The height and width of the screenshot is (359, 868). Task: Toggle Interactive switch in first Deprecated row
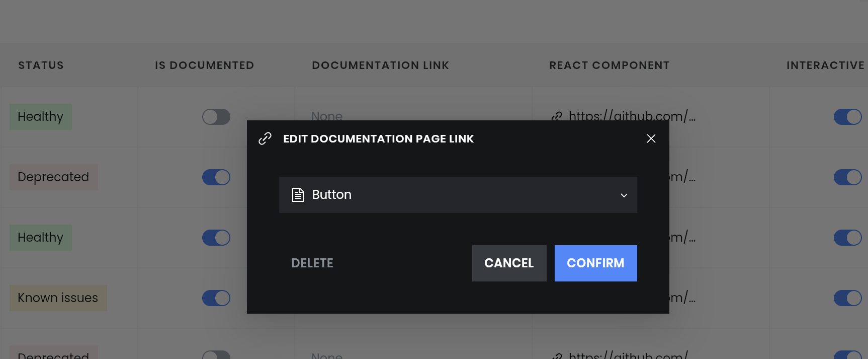click(x=847, y=177)
